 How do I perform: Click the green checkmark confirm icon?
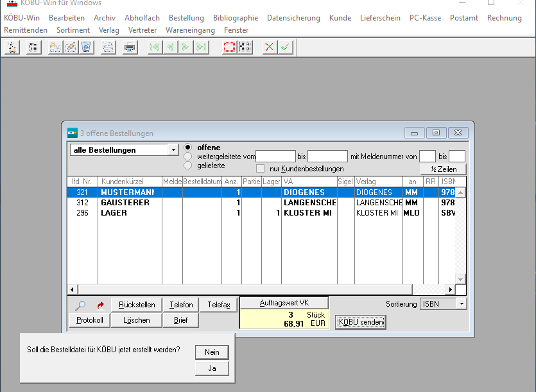coord(285,47)
